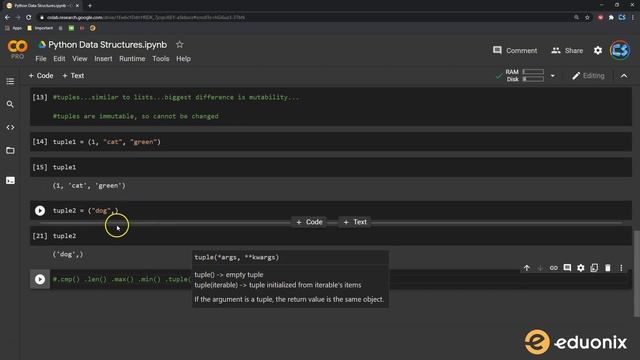Click the Share button
The image size is (640, 360).
tap(567, 51)
